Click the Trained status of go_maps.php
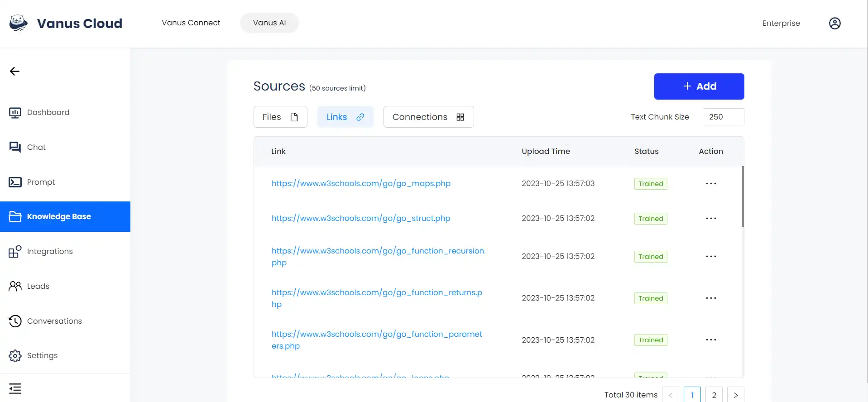 pos(651,184)
